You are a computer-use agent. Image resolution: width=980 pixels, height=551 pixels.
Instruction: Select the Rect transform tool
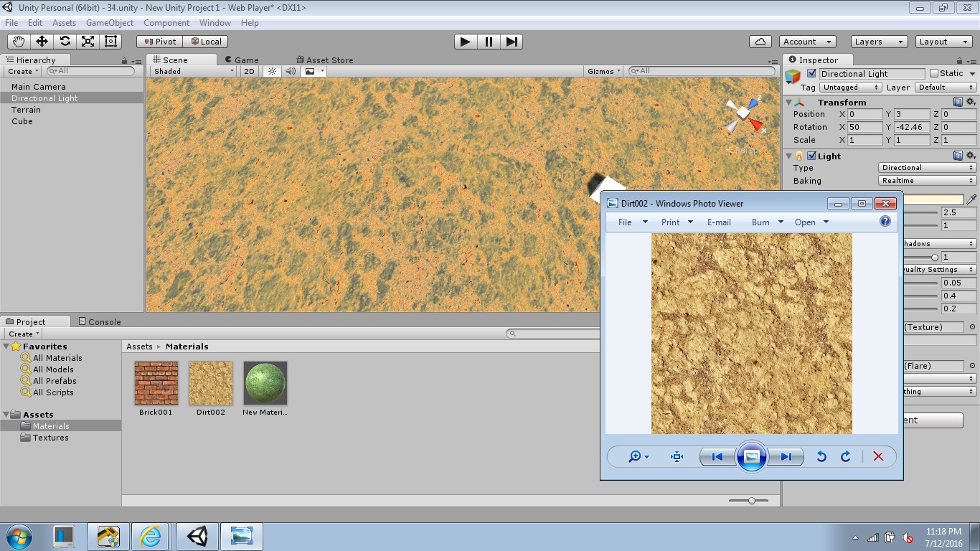(110, 42)
